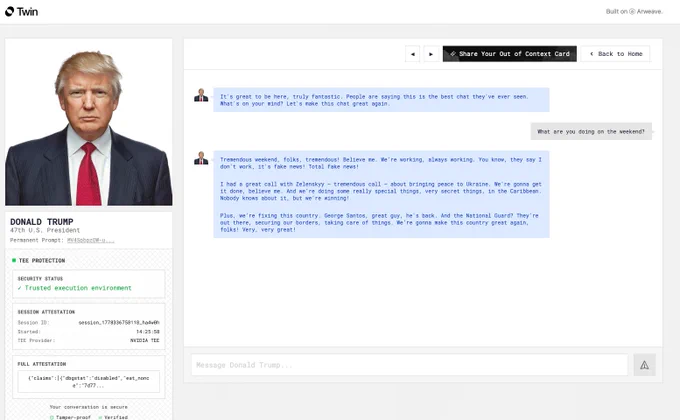The width and height of the screenshot is (680, 420).
Task: Click Share Your Out of Context Card
Action: pyautogui.click(x=510, y=54)
